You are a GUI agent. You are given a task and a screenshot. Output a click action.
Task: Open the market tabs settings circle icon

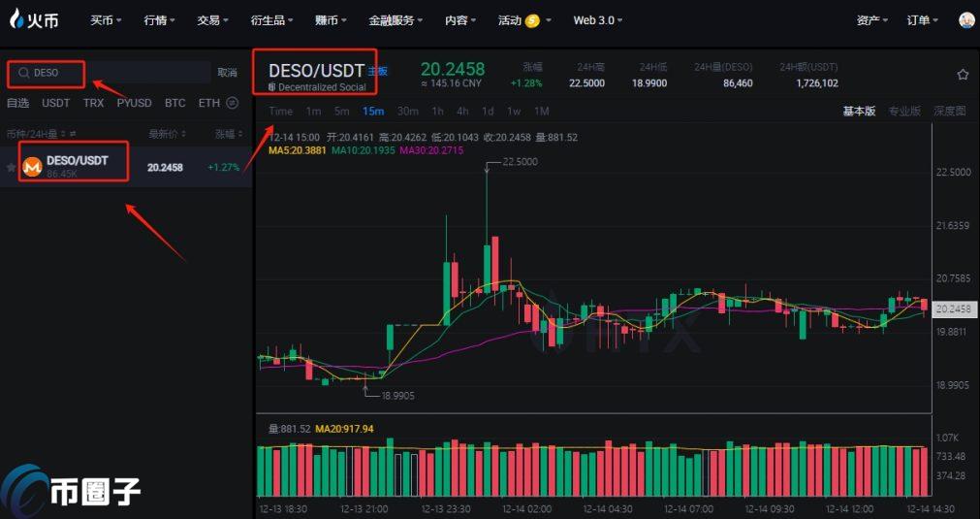232,103
